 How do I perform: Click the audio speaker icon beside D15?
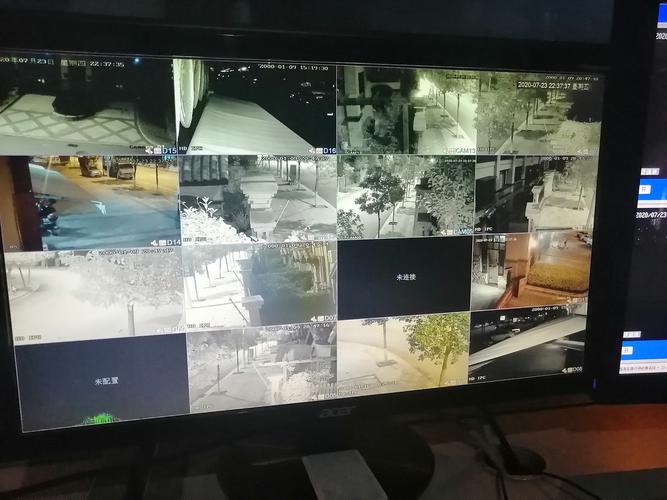(148, 150)
